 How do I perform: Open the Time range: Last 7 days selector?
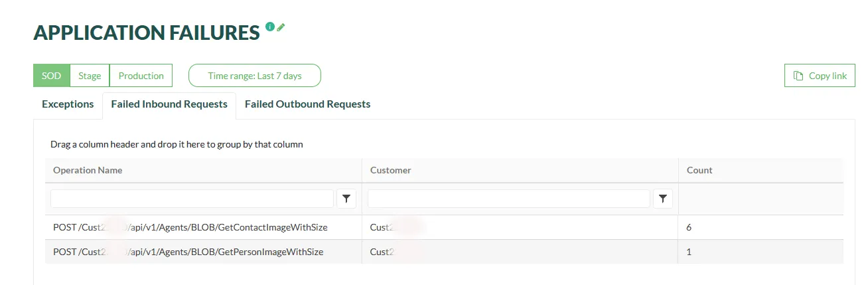255,76
